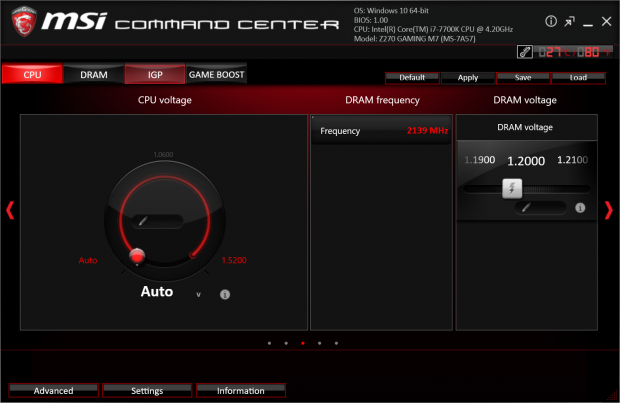This screenshot has height=403, width=620.
Task: Click fourth page indicator dot
Action: tap(319, 343)
